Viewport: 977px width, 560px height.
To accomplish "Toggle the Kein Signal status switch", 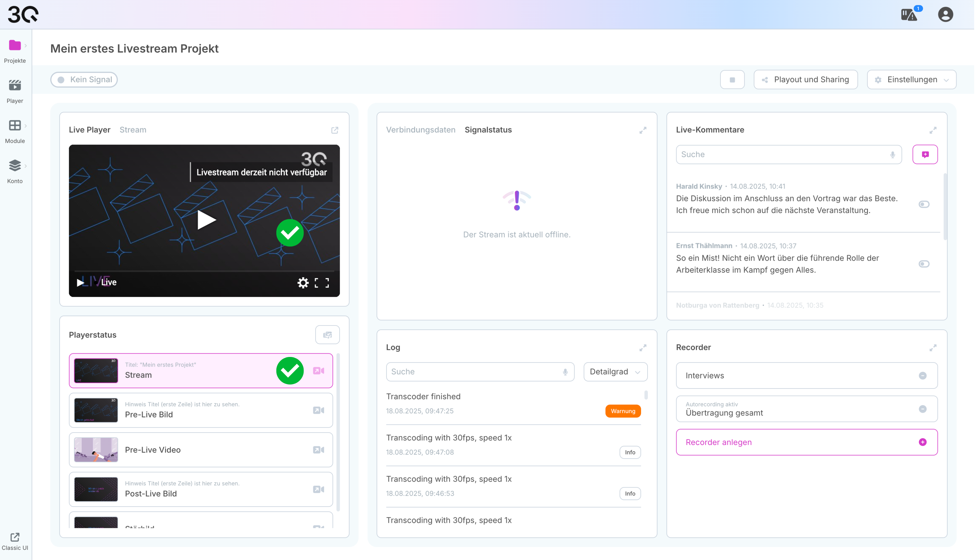I will coord(84,80).
